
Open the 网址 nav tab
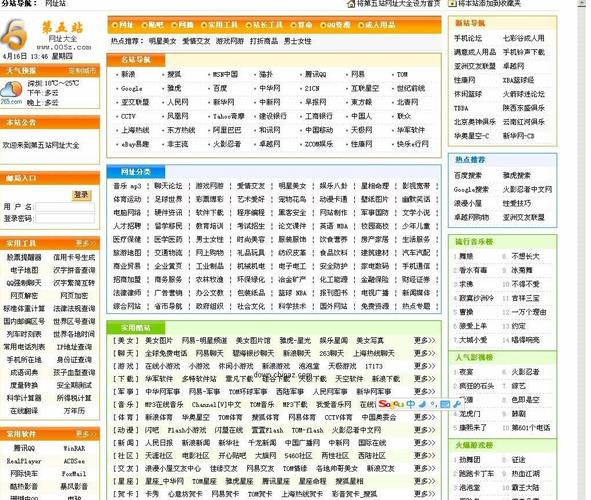[123, 25]
